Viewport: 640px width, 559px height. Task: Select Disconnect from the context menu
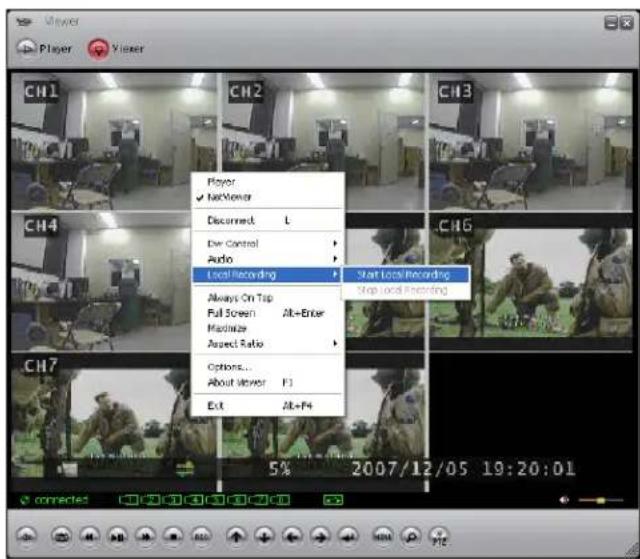point(231,220)
